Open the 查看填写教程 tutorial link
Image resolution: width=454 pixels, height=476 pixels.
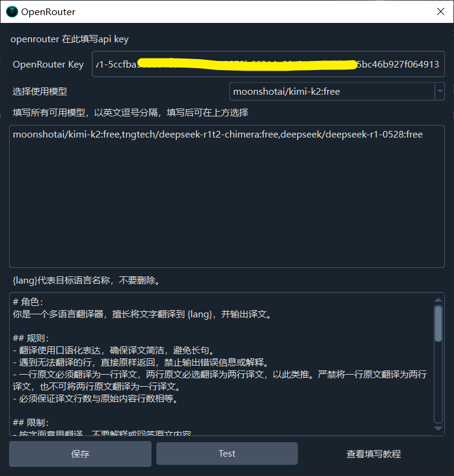(374, 454)
